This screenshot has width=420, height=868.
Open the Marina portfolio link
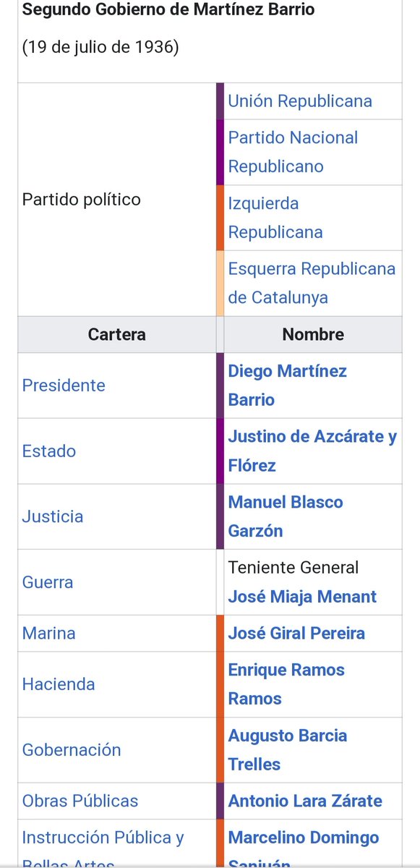[49, 634]
